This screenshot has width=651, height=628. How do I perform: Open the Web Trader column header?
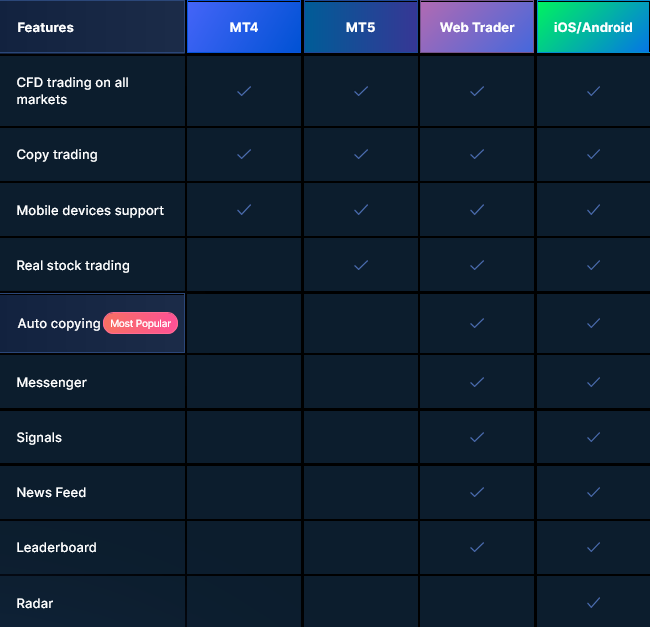pyautogui.click(x=477, y=27)
